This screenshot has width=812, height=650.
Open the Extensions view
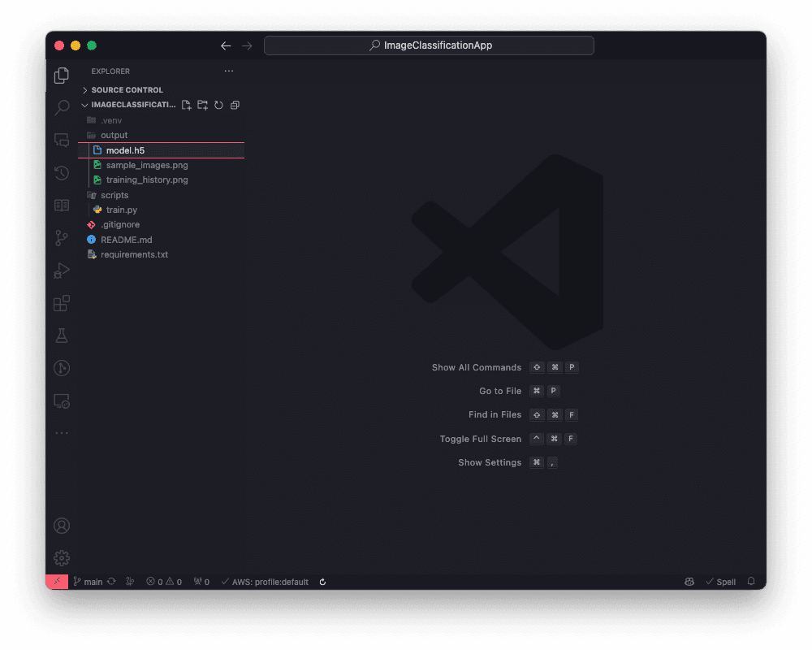[x=62, y=303]
